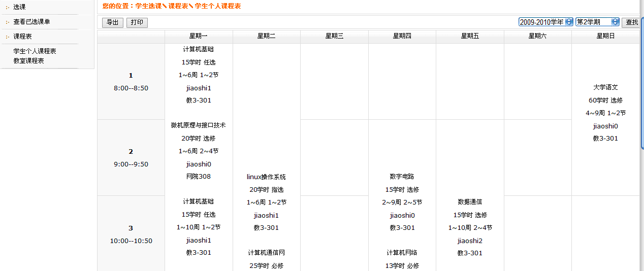Select the 星期一 column header

(199, 36)
